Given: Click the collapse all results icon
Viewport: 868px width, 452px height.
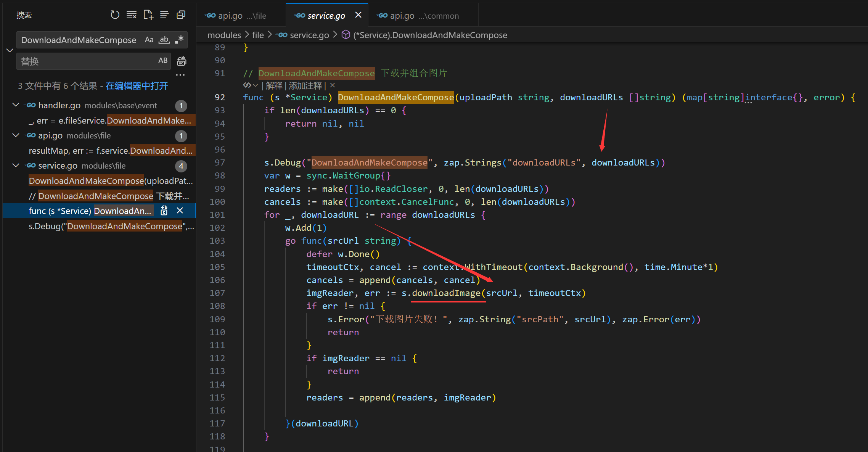Looking at the screenshot, I should pyautogui.click(x=181, y=15).
